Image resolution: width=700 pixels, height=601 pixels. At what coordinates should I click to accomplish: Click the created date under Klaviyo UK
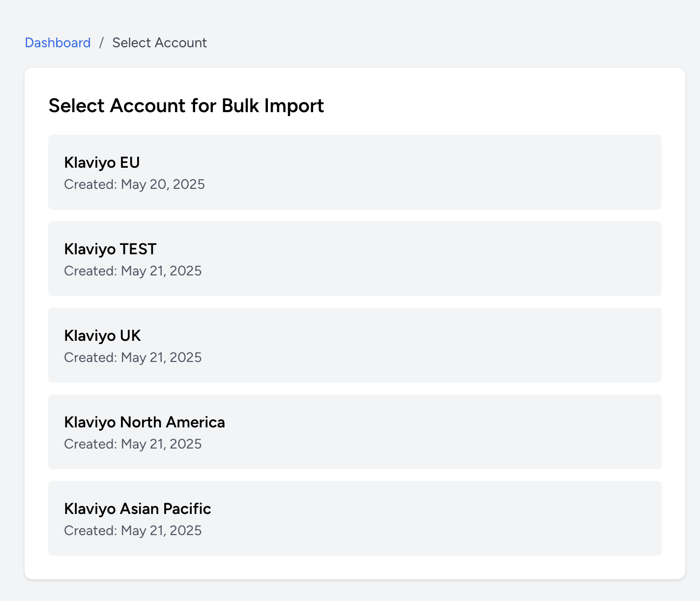(133, 358)
